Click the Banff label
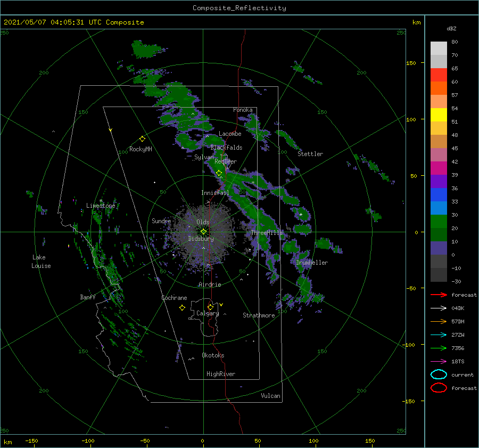 [x=88, y=297]
